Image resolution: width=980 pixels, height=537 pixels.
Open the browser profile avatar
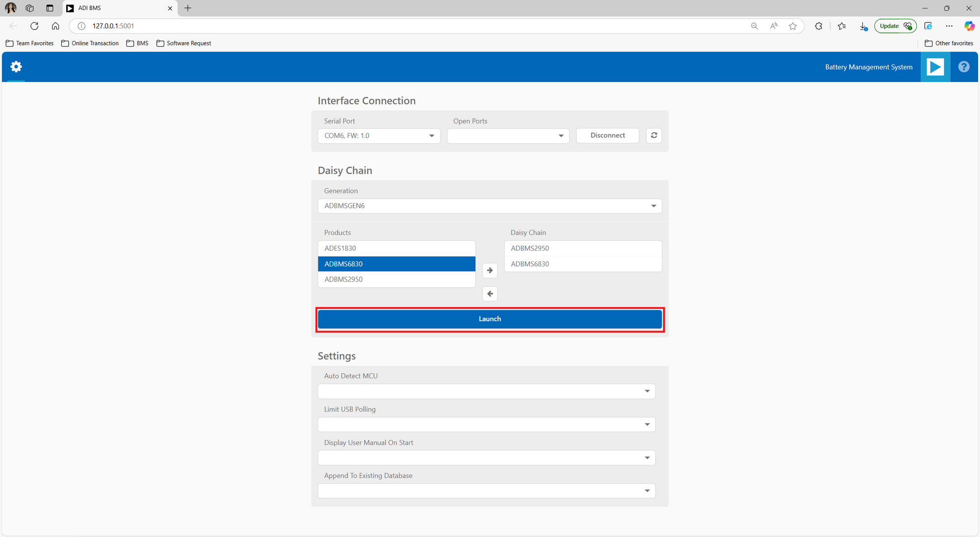click(x=11, y=8)
